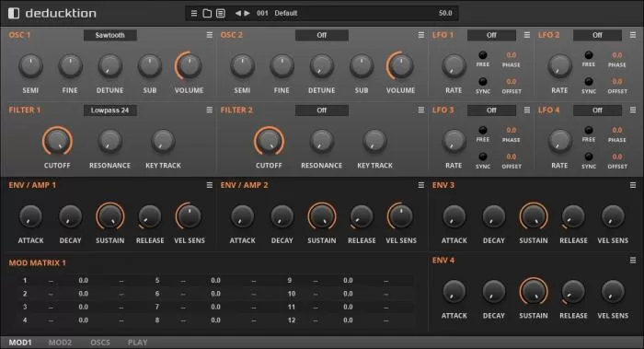
Task: Open LFO 1 waveform dropdown
Action: point(491,35)
